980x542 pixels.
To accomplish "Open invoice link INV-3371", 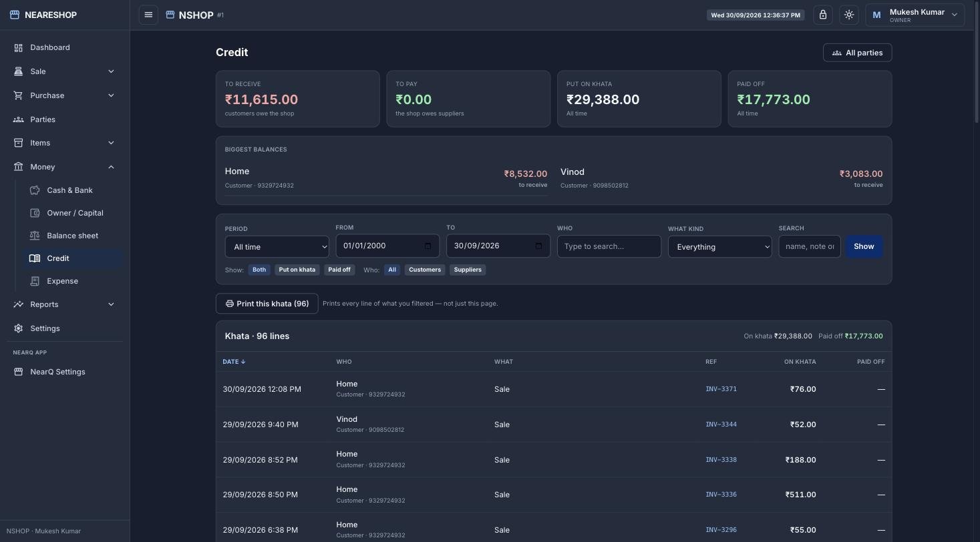I will [721, 389].
